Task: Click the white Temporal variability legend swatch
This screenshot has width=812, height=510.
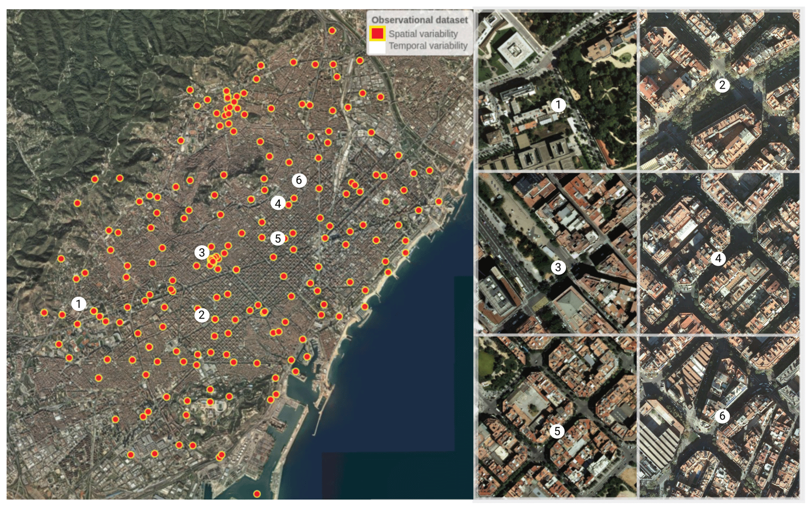Action: click(x=377, y=46)
